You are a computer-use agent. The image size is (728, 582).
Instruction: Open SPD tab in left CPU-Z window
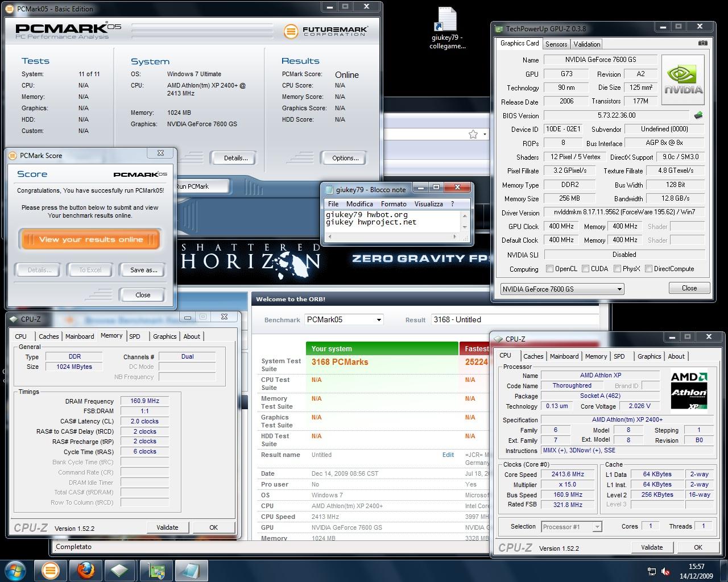(135, 336)
